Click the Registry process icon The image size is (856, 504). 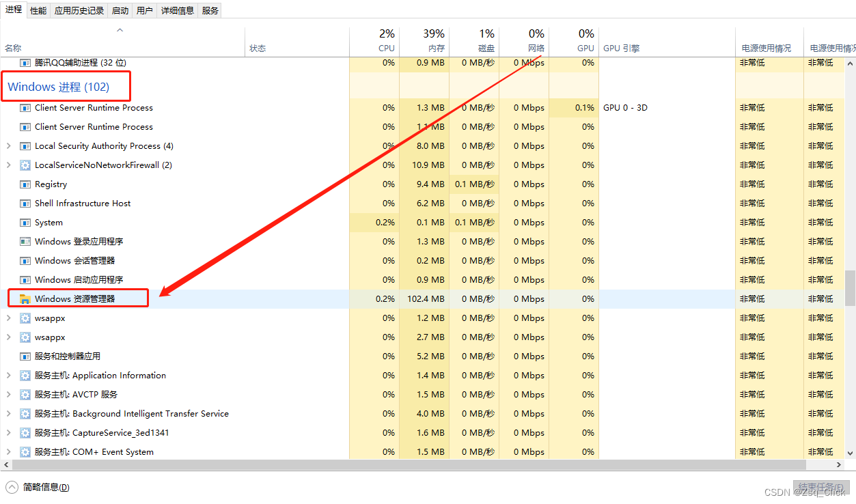[25, 184]
